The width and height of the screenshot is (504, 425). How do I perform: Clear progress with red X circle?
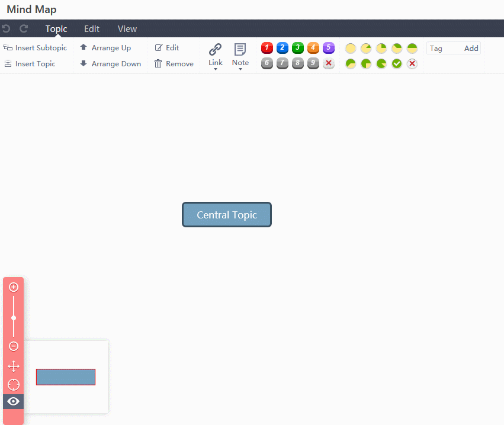pos(412,63)
